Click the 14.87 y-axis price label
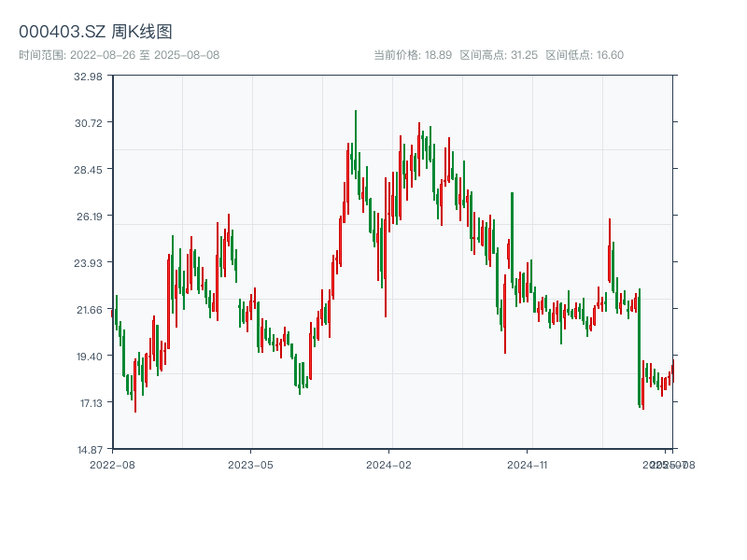This screenshot has width=747, height=560. point(88,450)
